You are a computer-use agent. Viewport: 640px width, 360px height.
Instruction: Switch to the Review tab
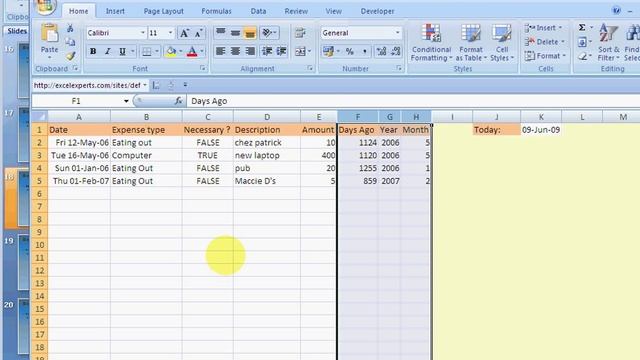tap(296, 11)
